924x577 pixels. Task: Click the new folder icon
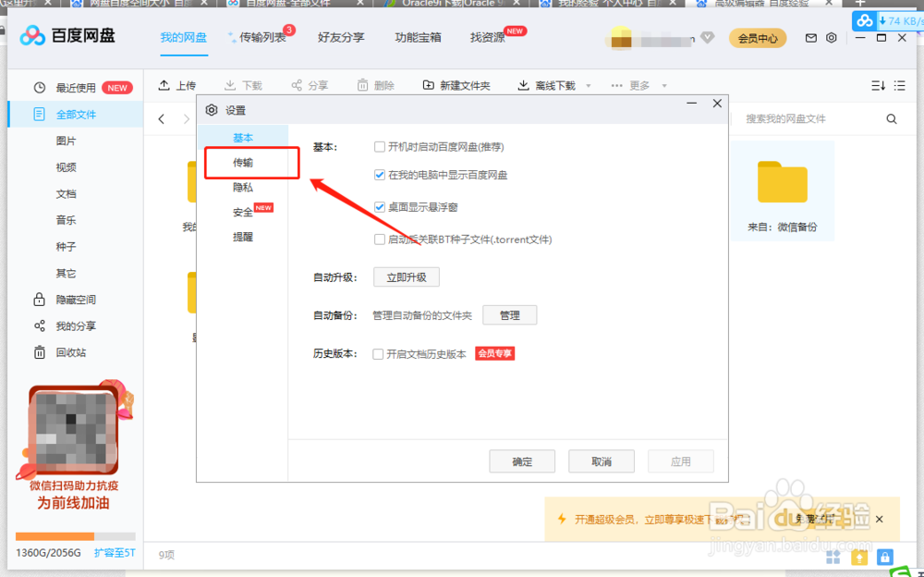click(x=429, y=85)
